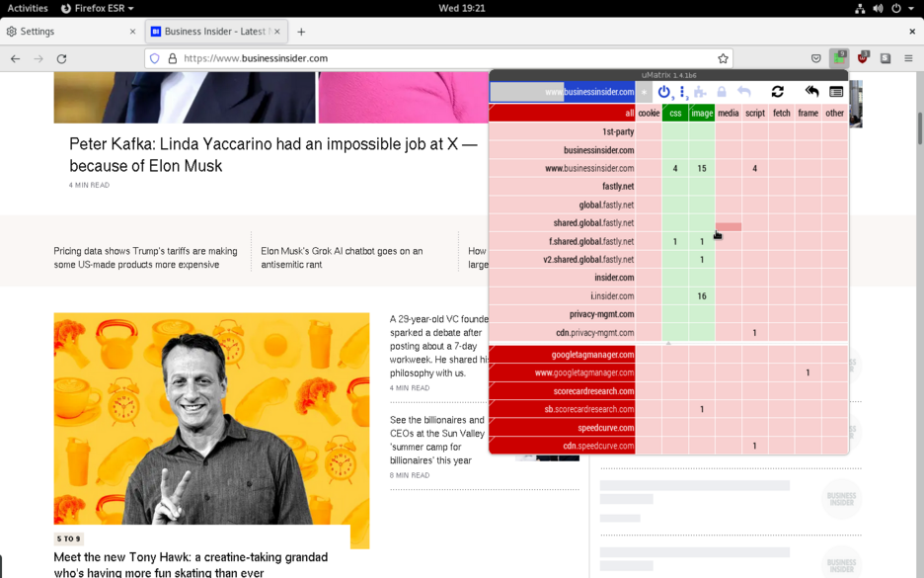Open the network status icon in top bar
Viewport: 924px width, 578px height.
pyautogui.click(x=861, y=8)
